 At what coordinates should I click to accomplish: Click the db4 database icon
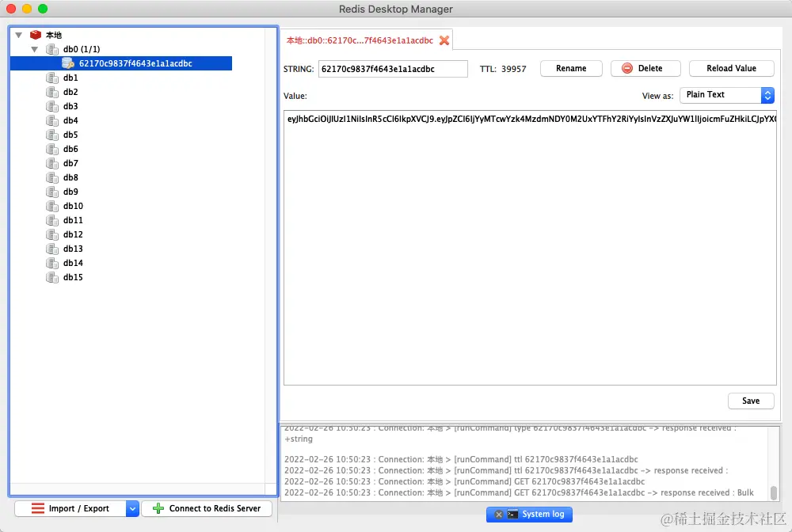(52, 120)
